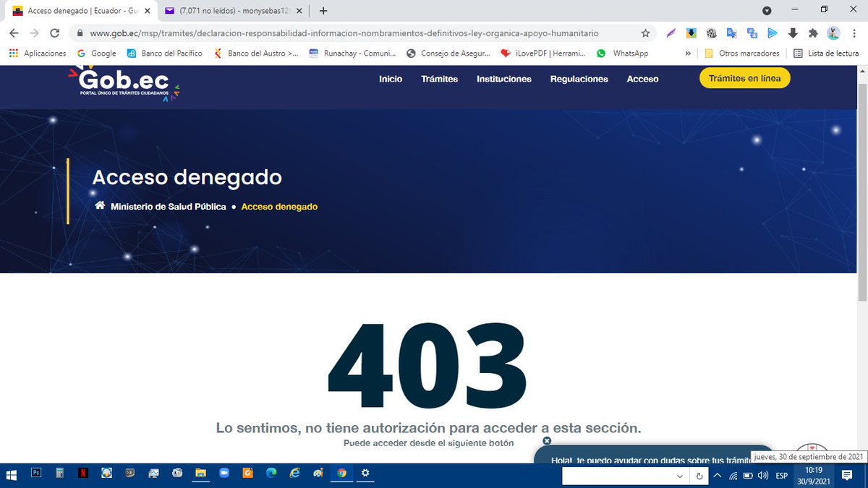Open Internet Explorer from the taskbar
The image size is (868, 488).
(294, 474)
